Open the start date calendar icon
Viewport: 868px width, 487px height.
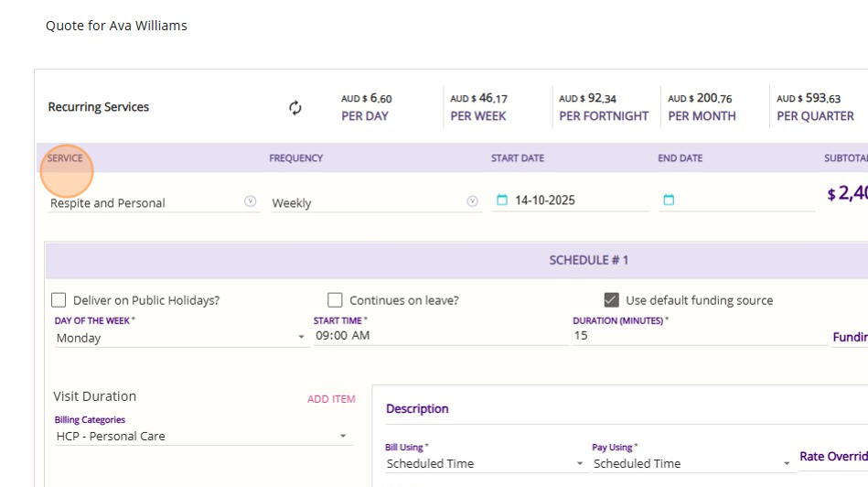click(x=501, y=200)
